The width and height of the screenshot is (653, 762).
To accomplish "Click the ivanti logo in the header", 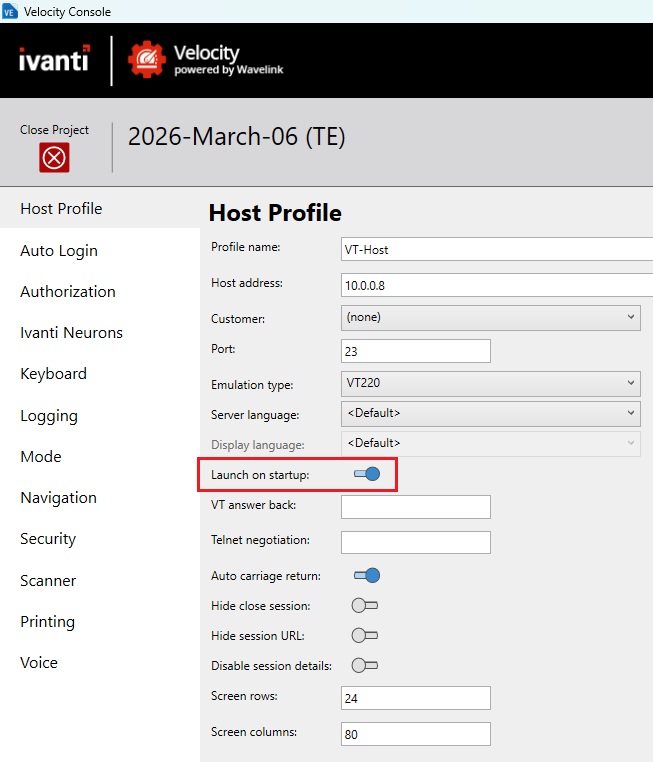I will 54,59.
